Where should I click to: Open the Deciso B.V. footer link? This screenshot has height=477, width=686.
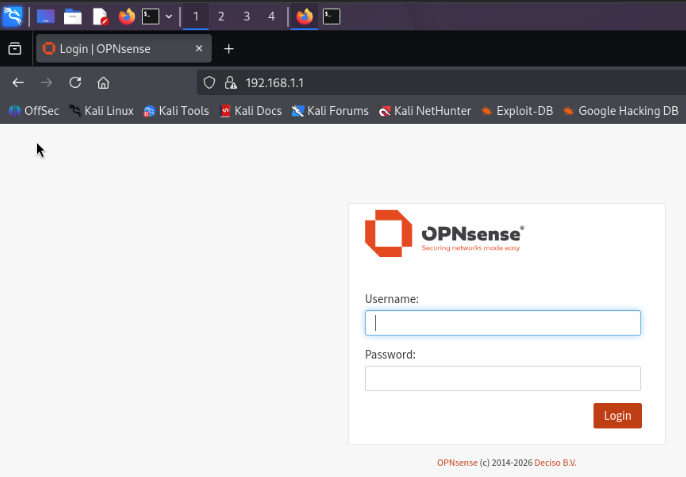[555, 463]
